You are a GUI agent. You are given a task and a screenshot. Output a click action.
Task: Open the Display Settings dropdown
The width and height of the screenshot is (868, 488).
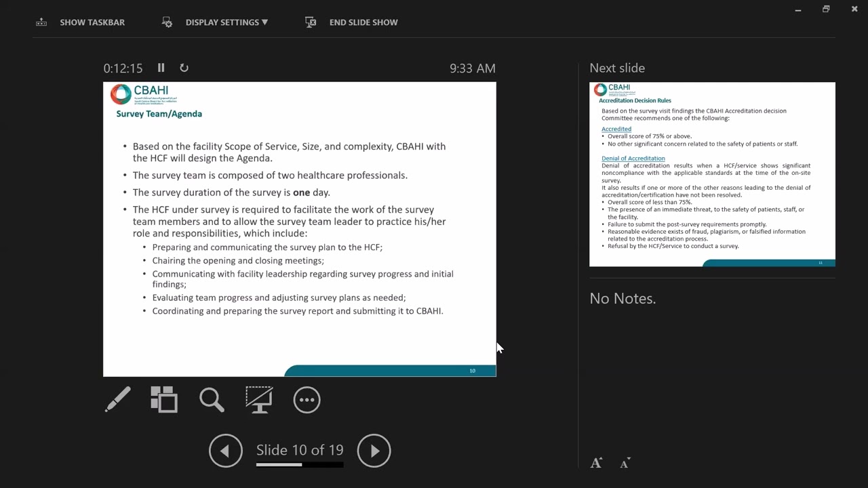pyautogui.click(x=226, y=22)
